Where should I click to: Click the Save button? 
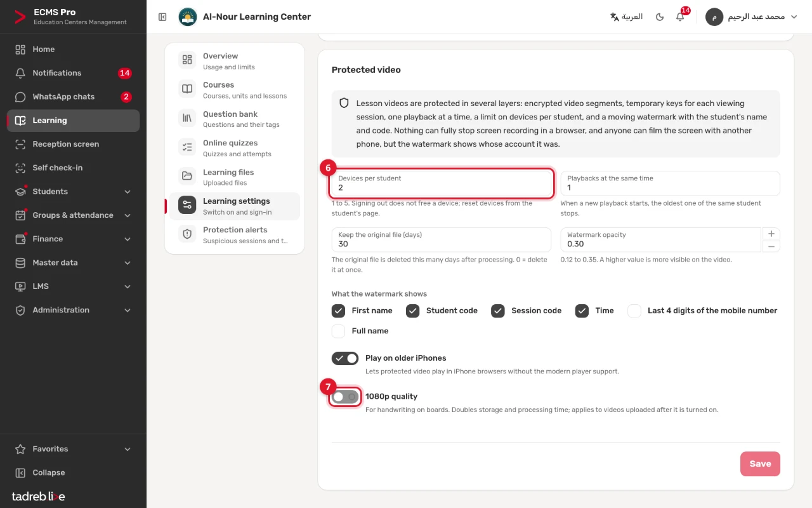click(x=760, y=464)
